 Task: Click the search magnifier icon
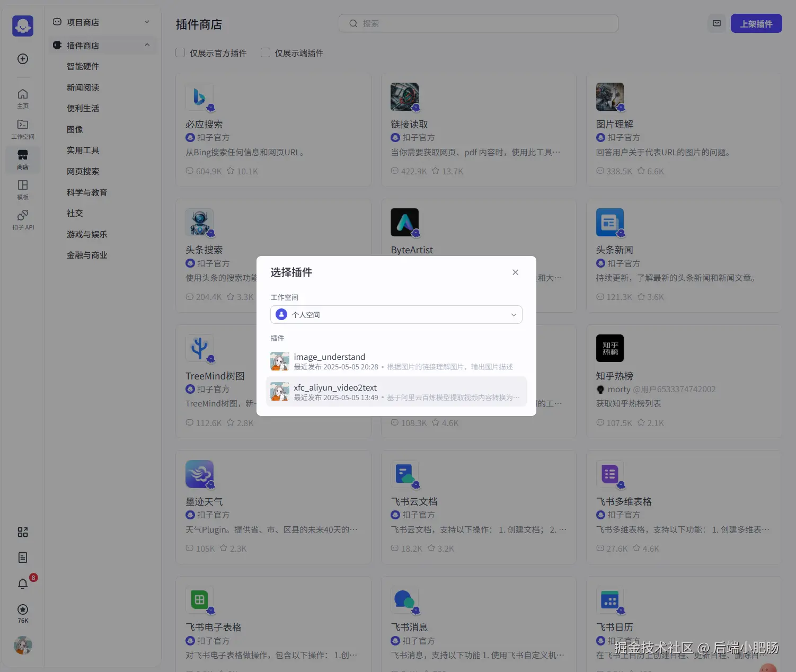(353, 23)
